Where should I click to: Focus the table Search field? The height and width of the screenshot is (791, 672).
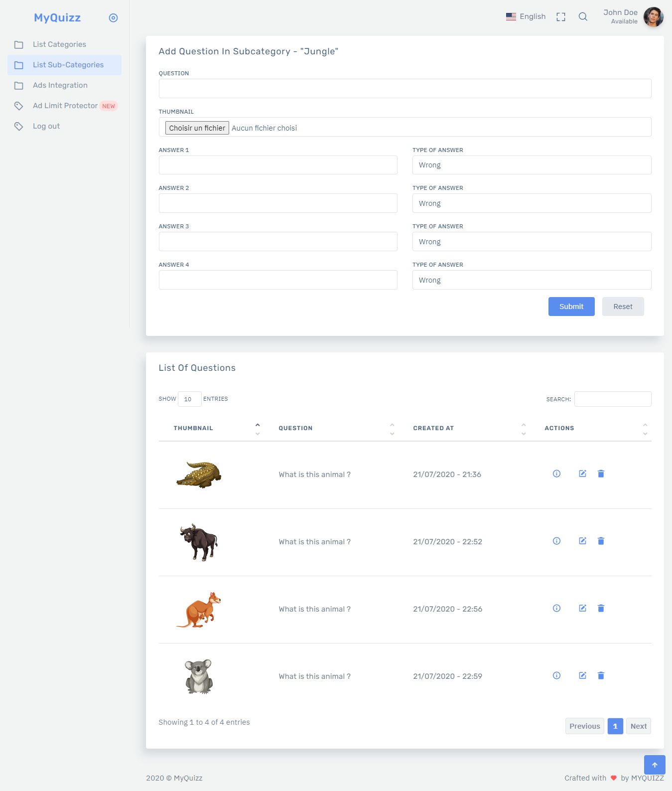pos(613,399)
